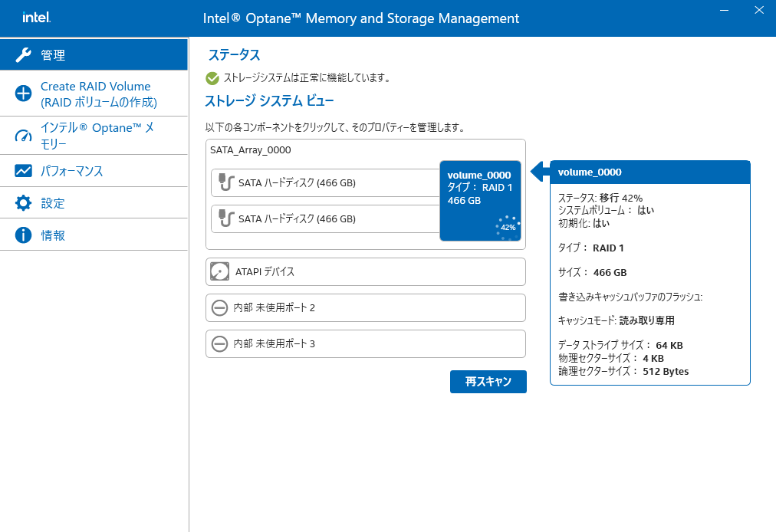Click ストレージシステムは正常に機能しています message

pyautogui.click(x=307, y=77)
